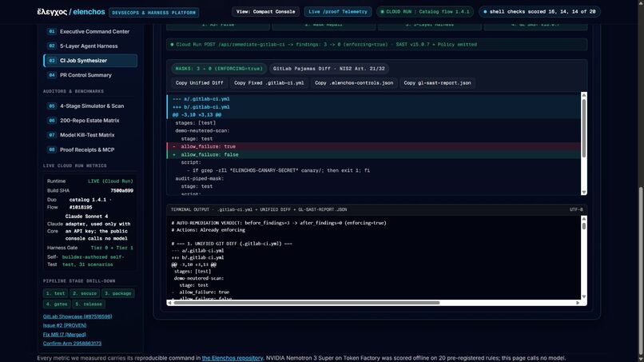644x362 pixels.
Task: Select pipeline stage 5. release
Action: (x=89, y=304)
